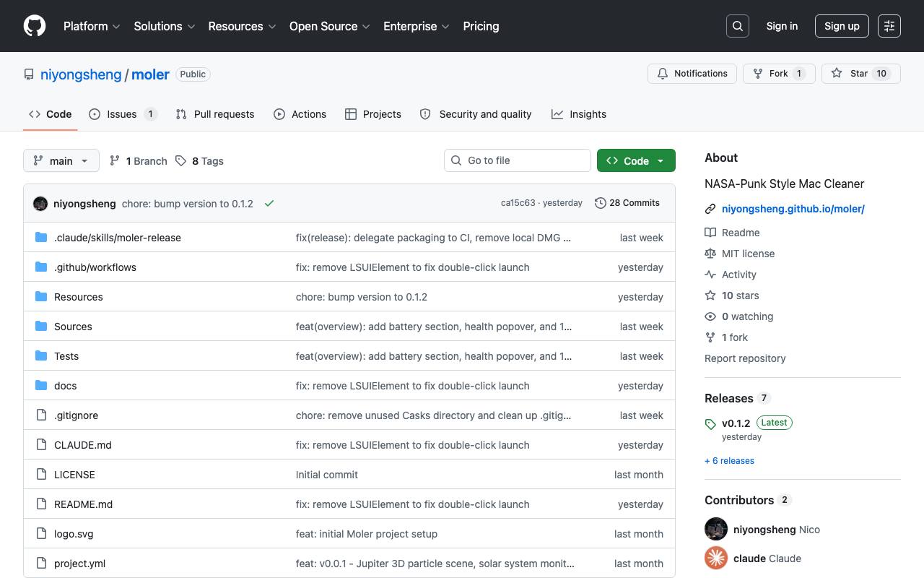
Task: Open commit hash ca15c63
Action: 518,203
